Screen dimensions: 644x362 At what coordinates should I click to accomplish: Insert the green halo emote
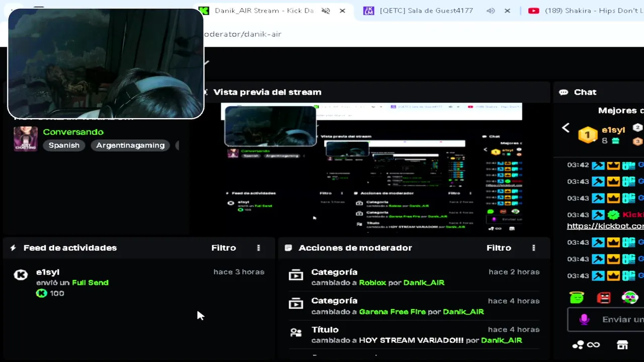[577, 297]
